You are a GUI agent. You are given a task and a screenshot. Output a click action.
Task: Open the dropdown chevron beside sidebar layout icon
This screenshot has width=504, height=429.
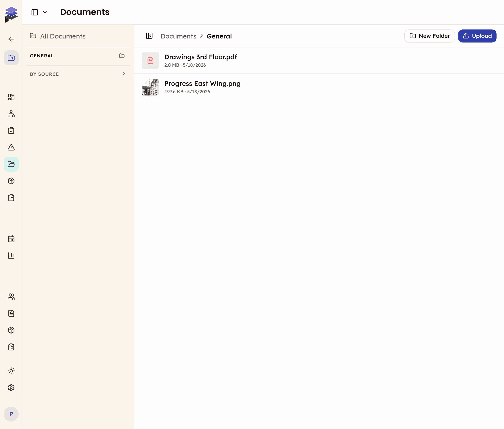(45, 12)
